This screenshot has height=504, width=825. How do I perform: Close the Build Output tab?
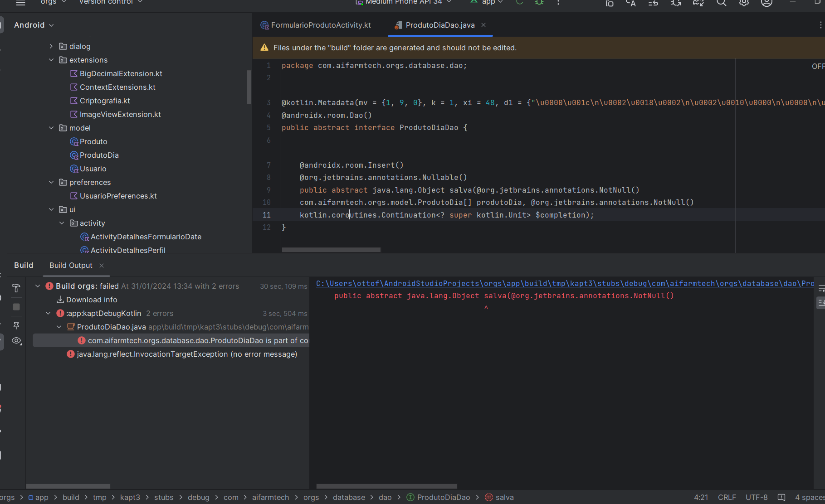pos(102,266)
